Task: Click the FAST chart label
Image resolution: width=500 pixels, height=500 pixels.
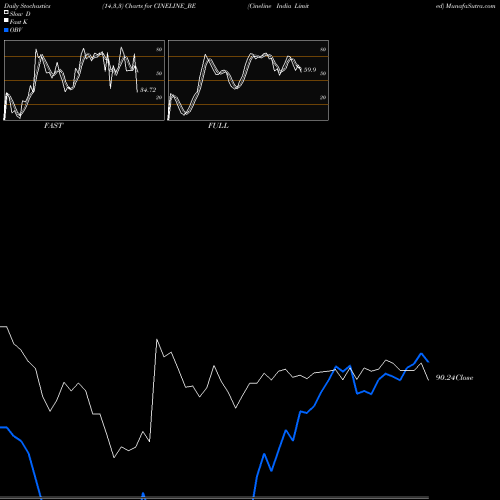Action: (53, 125)
